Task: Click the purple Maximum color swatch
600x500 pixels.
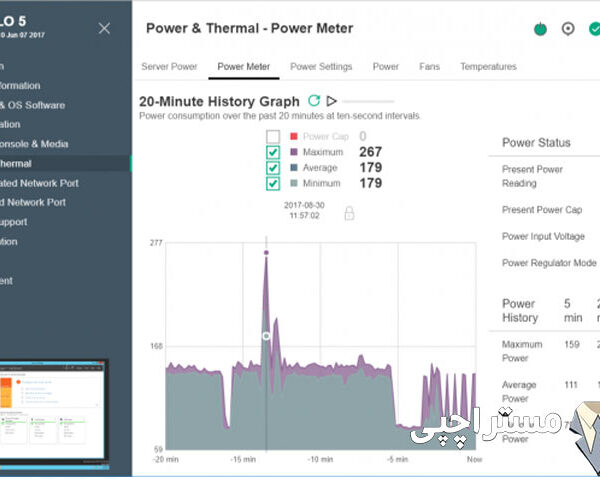Action: pyautogui.click(x=294, y=152)
